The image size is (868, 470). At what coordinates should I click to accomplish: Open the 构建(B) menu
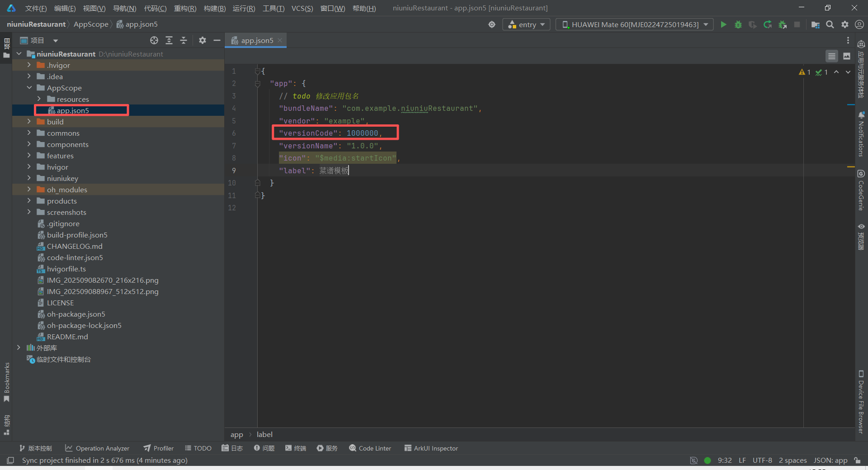(214, 8)
